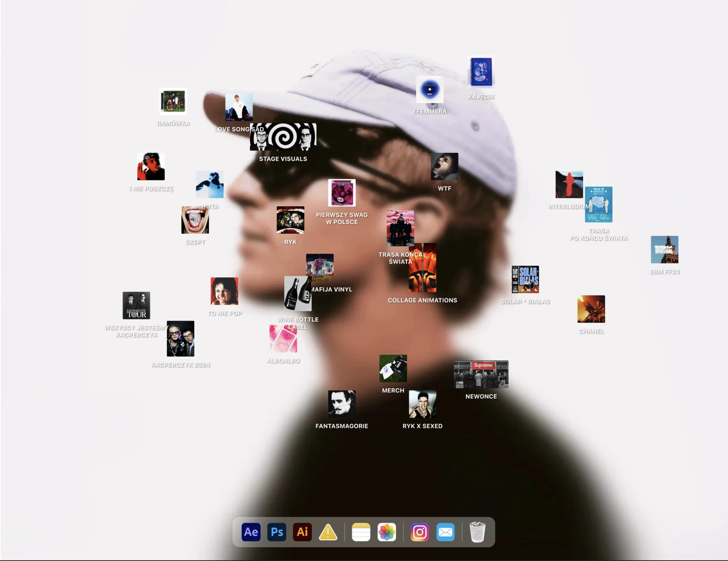
Task: Select the TO NIE POP icon
Action: pyautogui.click(x=224, y=291)
